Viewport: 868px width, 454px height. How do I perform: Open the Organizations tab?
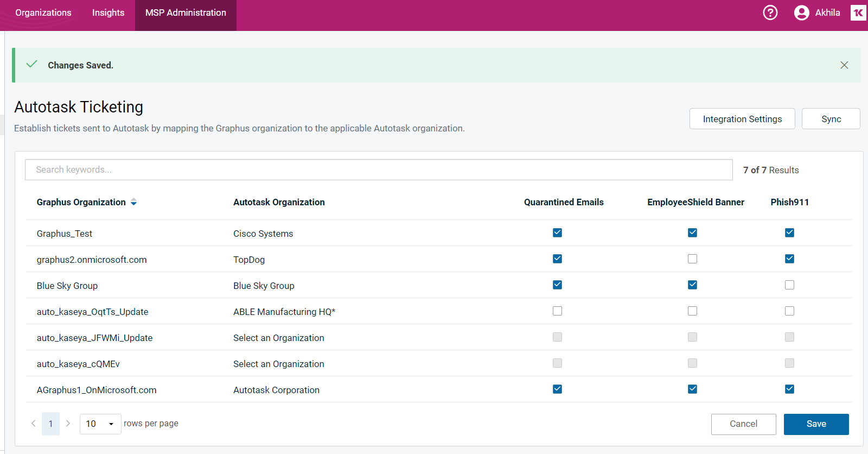[x=43, y=12]
